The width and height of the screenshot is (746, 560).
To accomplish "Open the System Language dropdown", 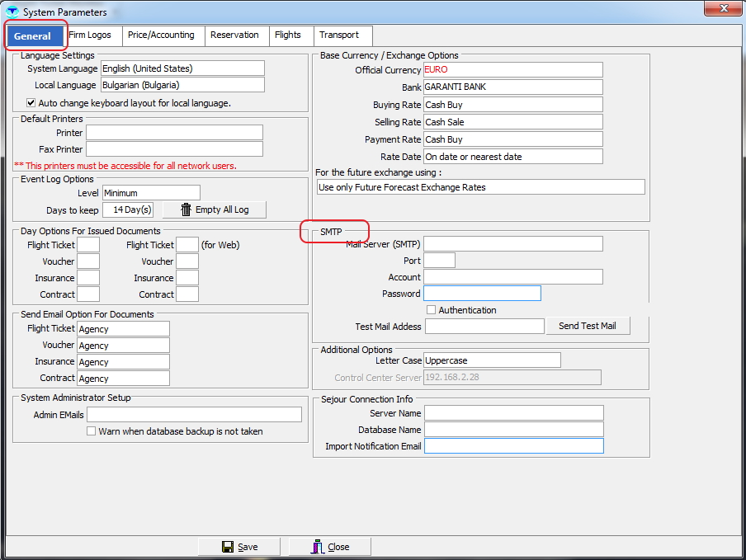I will [182, 68].
